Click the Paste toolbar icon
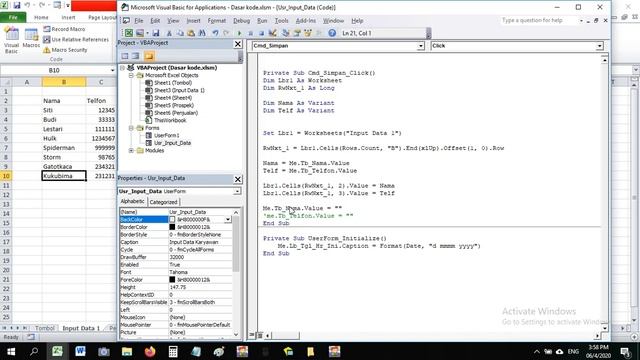The image size is (640, 360). (191, 33)
